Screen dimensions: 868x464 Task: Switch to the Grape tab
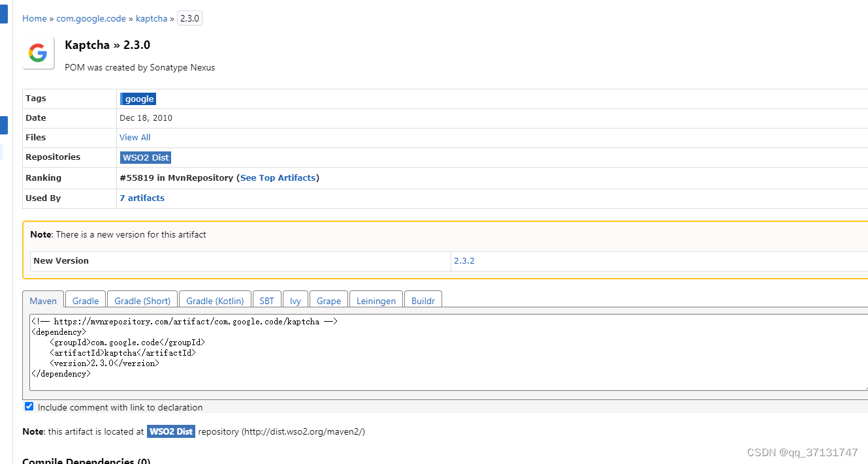click(x=329, y=300)
